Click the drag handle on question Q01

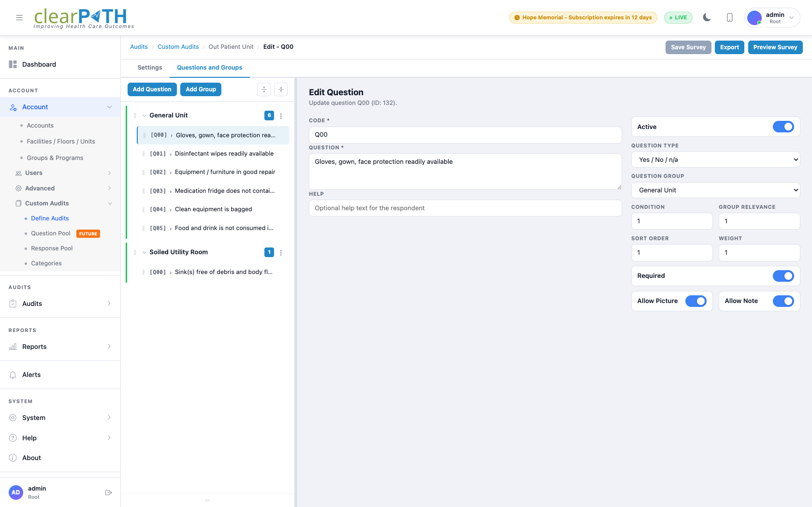click(x=144, y=154)
